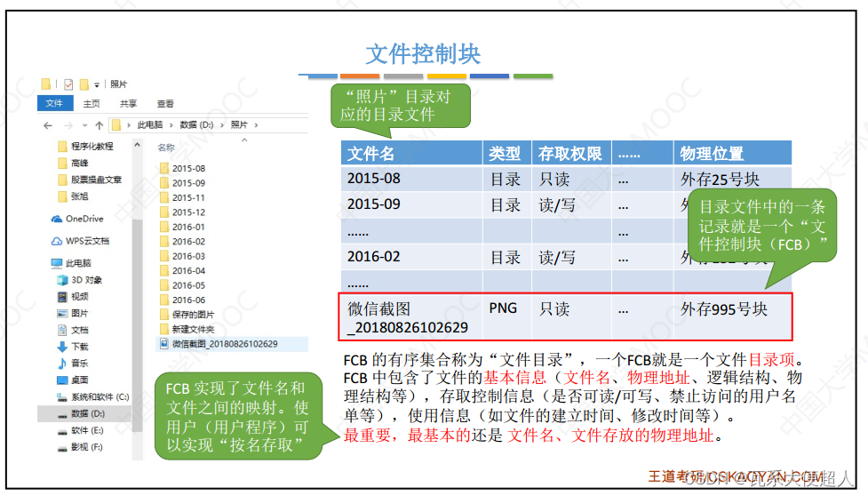Click the navigation pane vertical scrollbar
The image size is (868, 496).
138,326
